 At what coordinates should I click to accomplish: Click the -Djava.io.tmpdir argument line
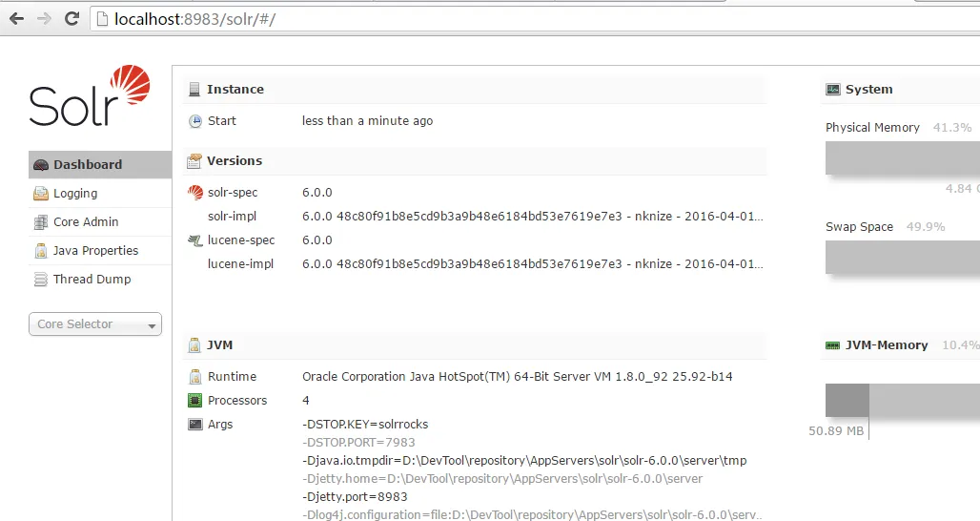tap(524, 460)
